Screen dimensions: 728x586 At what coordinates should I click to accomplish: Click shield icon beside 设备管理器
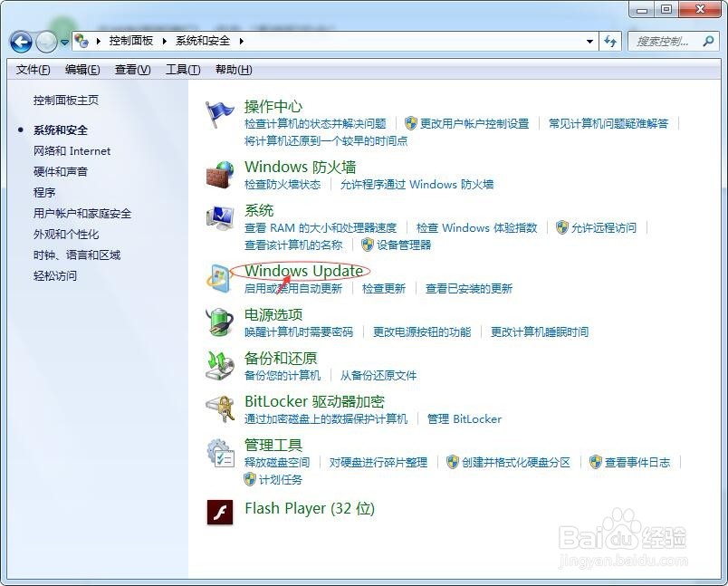coord(368,245)
